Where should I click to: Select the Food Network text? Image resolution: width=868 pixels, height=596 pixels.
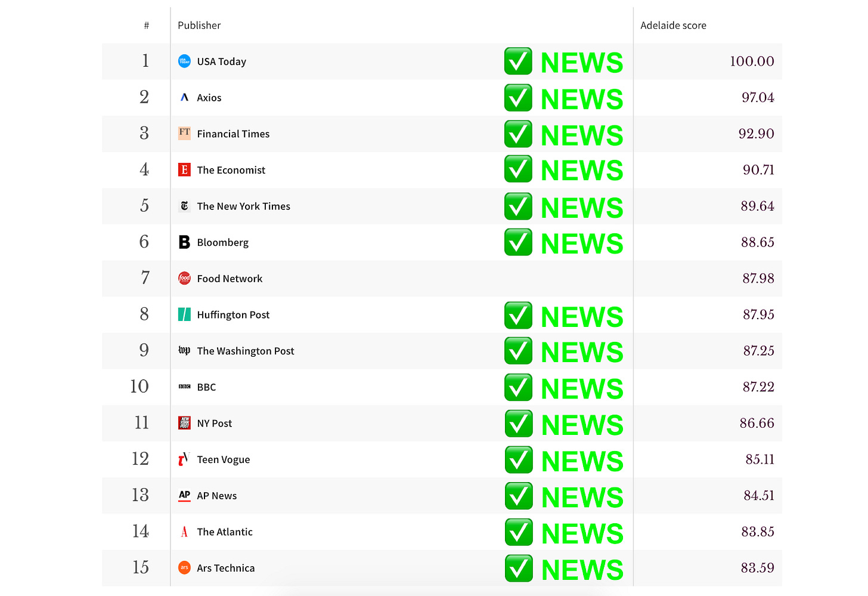point(230,279)
